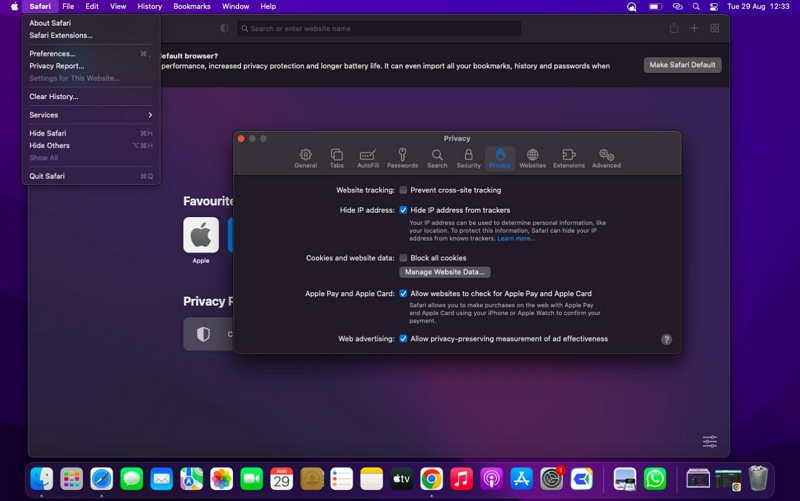The image size is (800, 501).
Task: Select Hide Safari menu item
Action: (x=91, y=133)
